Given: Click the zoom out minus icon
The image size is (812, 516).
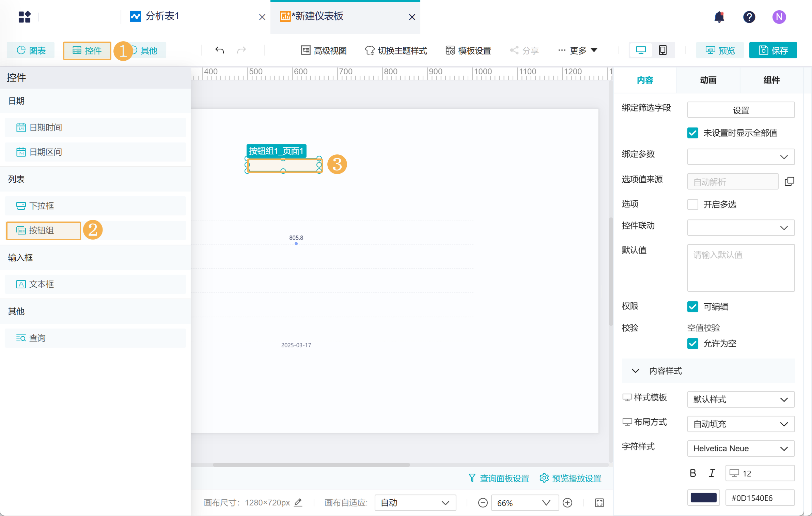Looking at the screenshot, I should [483, 503].
